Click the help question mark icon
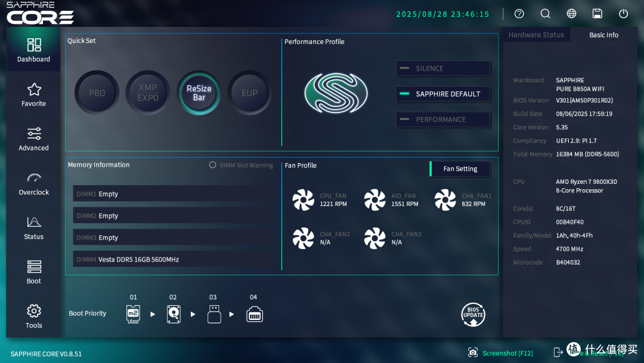The image size is (644, 363). [519, 14]
